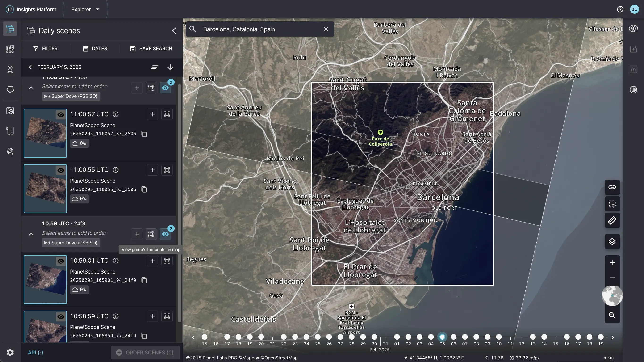This screenshot has height=362, width=644.
Task: Select the polygon area icon in sidebar
Action: pos(10,90)
